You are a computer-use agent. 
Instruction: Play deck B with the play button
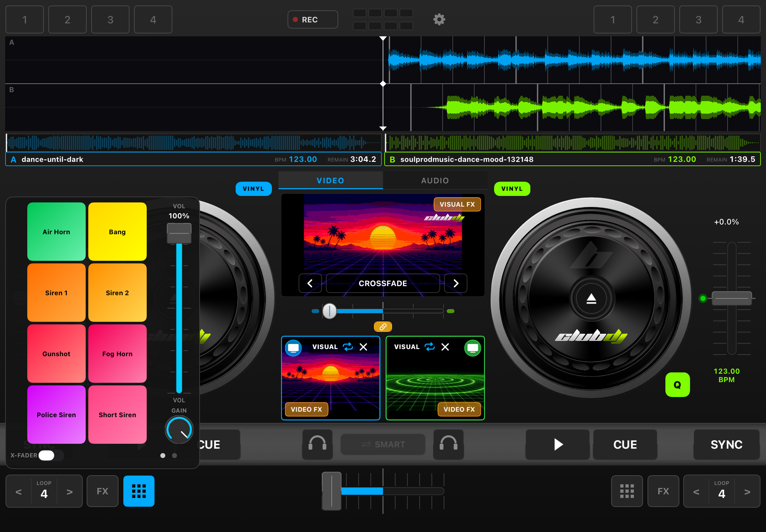[x=558, y=444]
